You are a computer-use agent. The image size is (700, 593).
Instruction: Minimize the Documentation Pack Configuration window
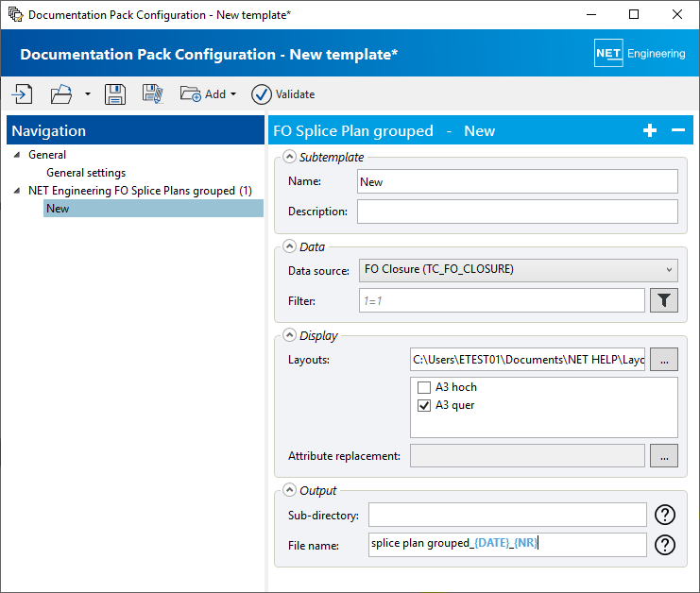coord(591,14)
